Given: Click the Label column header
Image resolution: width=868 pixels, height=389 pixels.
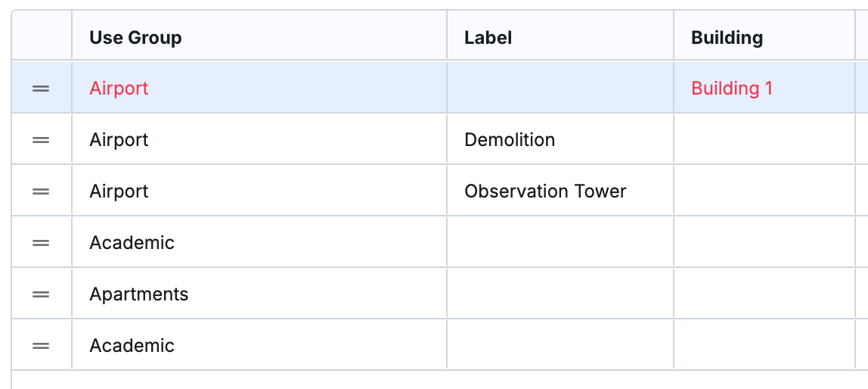Looking at the screenshot, I should (560, 37).
